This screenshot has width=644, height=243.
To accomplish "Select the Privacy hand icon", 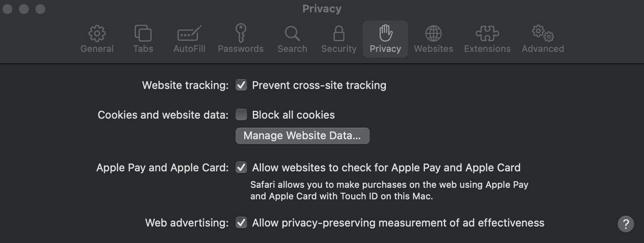I will coord(385,39).
